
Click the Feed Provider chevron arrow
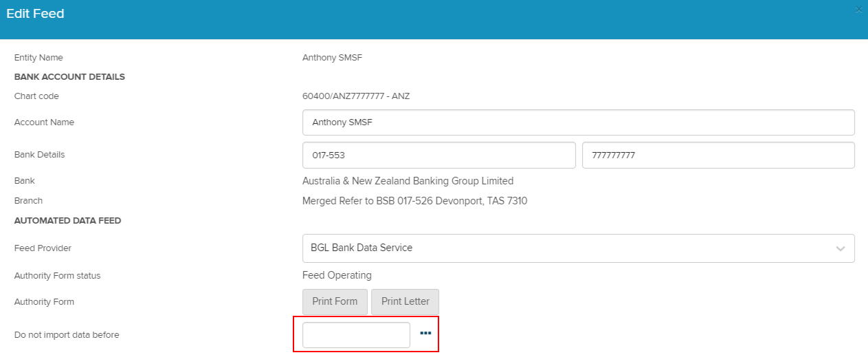coord(840,248)
